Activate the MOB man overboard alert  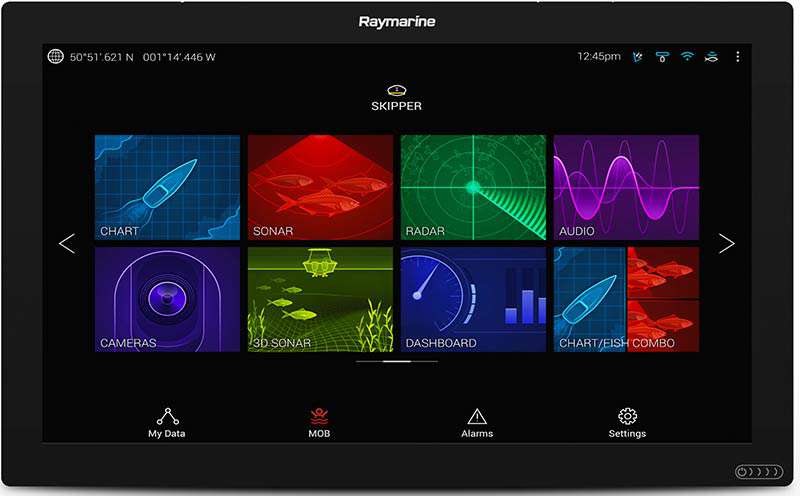click(x=319, y=422)
